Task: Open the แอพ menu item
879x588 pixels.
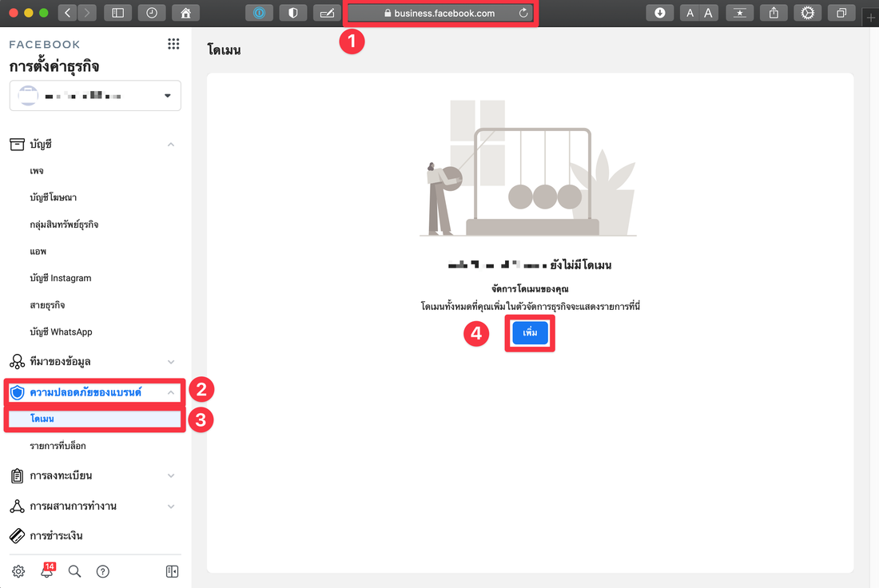Action: click(38, 251)
